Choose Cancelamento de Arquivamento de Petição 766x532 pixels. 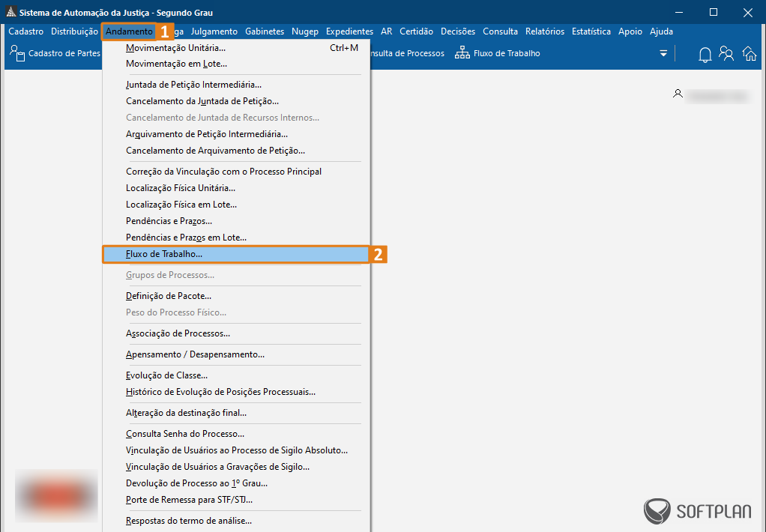coord(236,151)
